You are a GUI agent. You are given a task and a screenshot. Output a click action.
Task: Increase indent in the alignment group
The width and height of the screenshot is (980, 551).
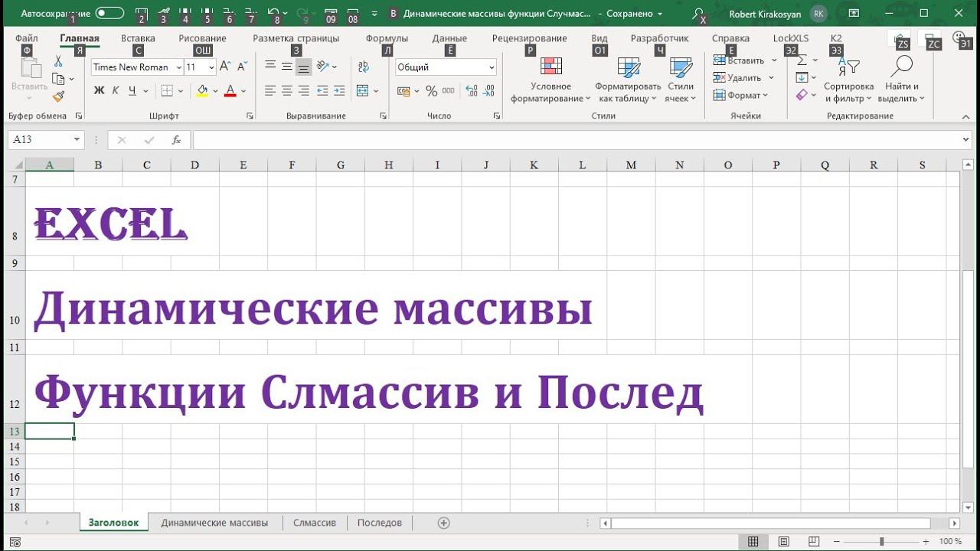[x=340, y=90]
